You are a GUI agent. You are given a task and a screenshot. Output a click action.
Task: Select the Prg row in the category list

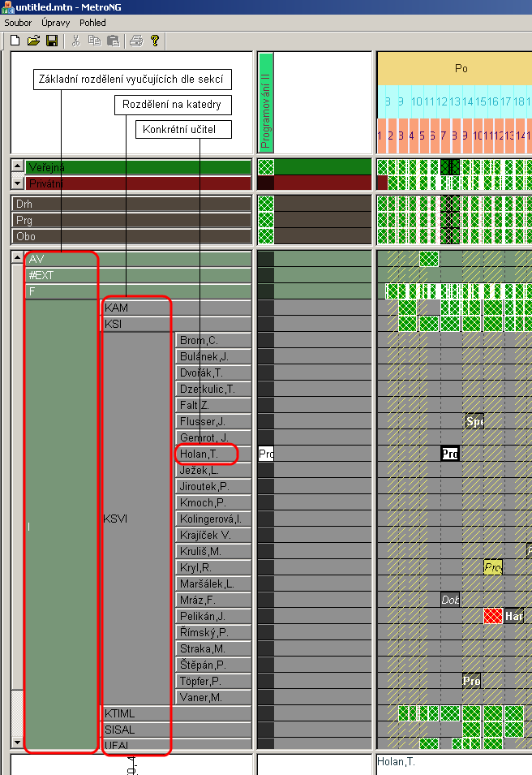coord(130,220)
